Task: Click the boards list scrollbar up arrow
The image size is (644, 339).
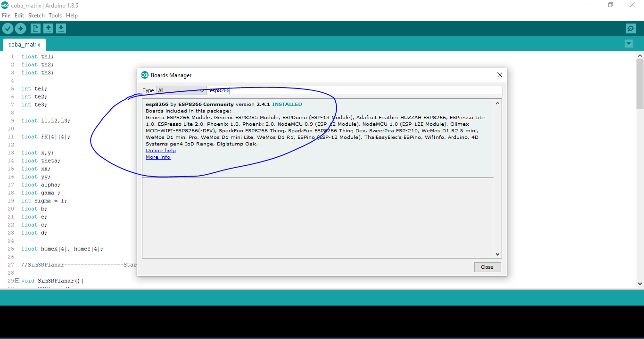Action: [x=497, y=103]
